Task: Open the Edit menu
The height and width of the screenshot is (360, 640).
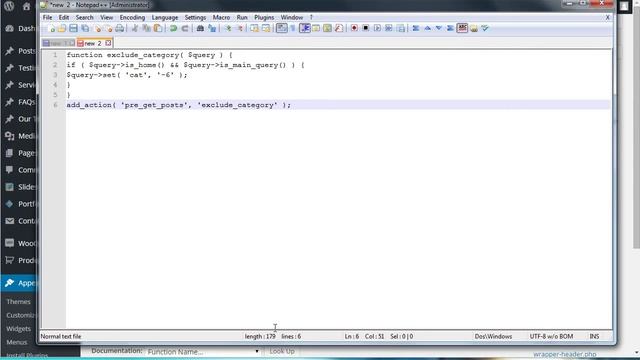Action: [64, 18]
